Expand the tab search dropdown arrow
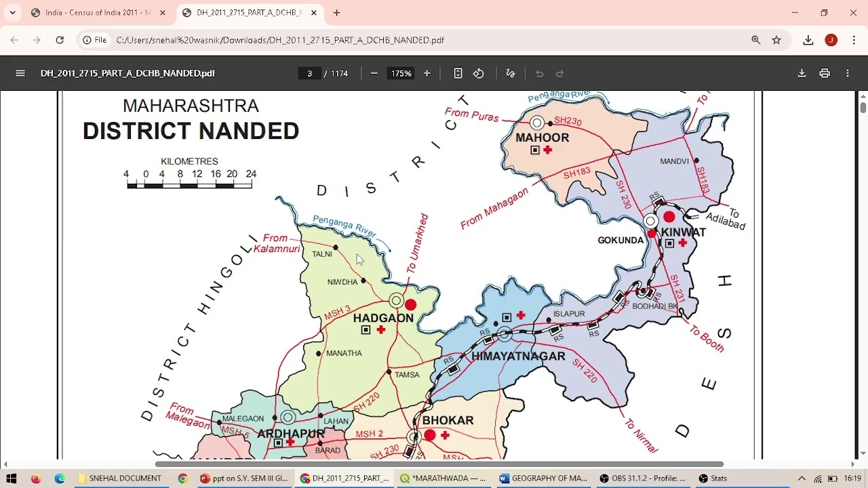The height and width of the screenshot is (488, 868). tap(12, 12)
